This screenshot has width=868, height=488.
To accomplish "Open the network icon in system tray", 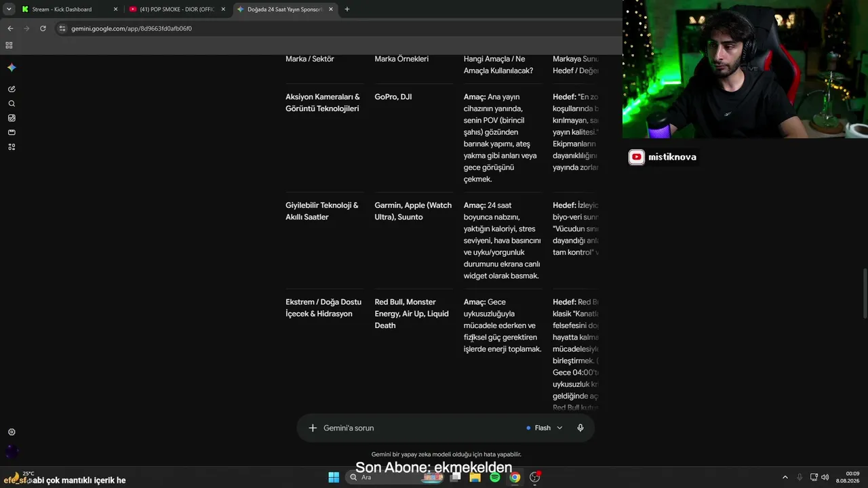I will [814, 477].
